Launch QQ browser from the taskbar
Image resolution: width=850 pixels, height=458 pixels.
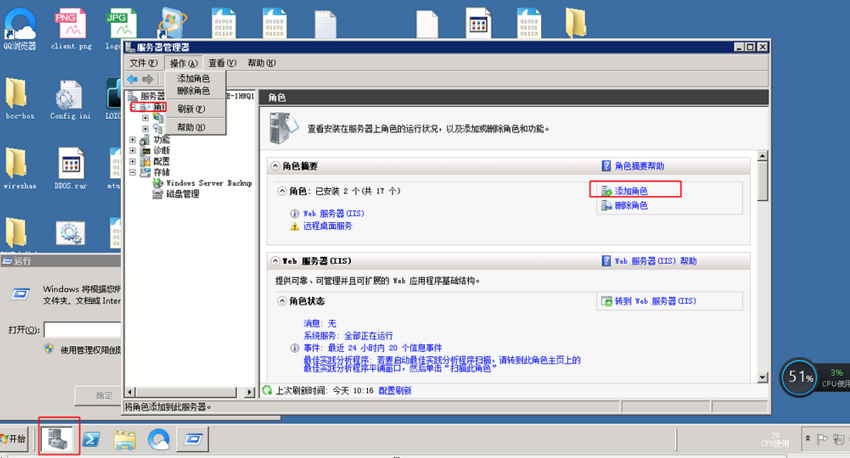(x=158, y=439)
